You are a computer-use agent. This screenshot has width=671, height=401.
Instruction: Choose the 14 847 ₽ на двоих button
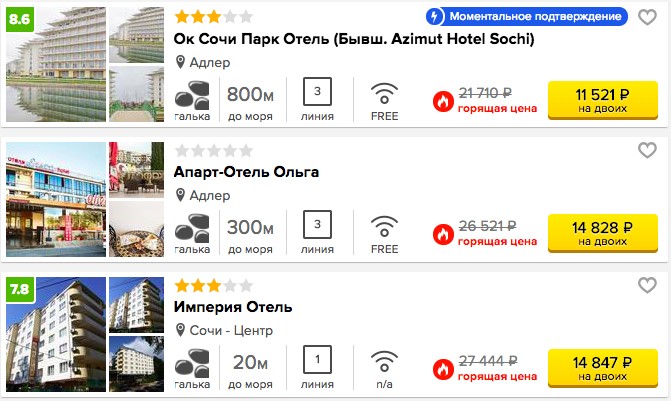[x=603, y=368]
